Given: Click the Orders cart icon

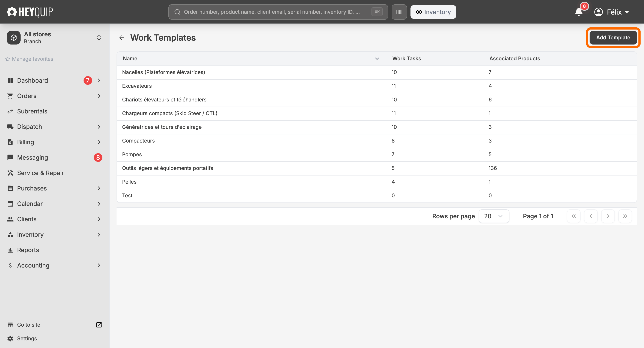Looking at the screenshot, I should (10, 96).
